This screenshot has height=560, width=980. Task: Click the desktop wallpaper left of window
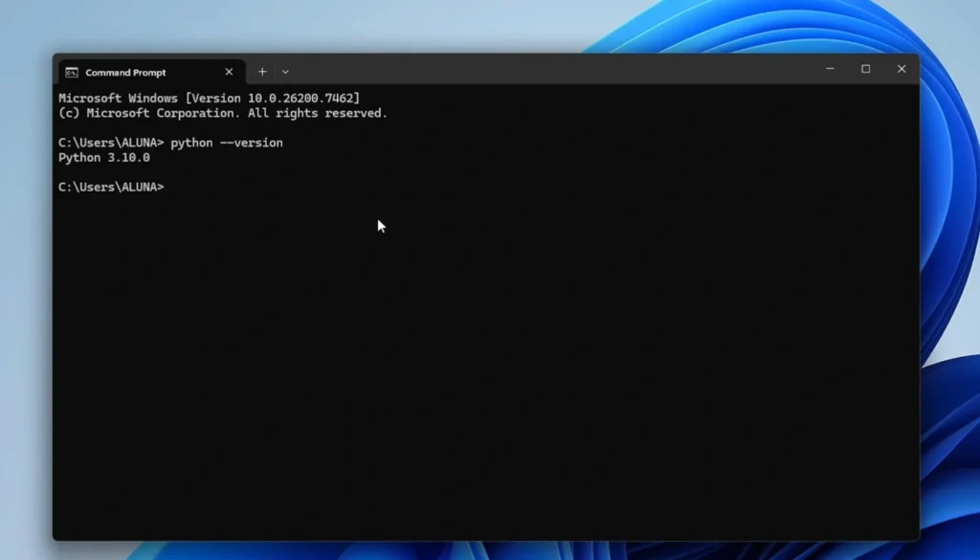tap(25, 287)
